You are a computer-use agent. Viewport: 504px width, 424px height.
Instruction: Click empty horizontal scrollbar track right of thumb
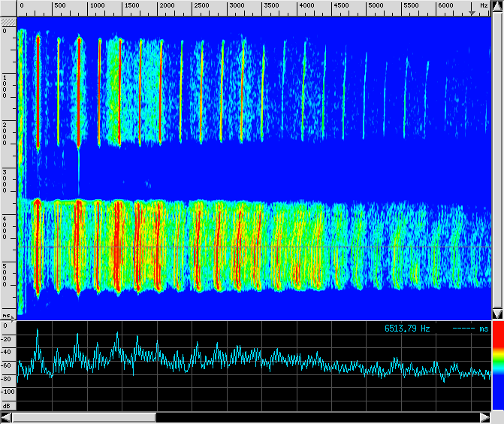click(x=315, y=417)
